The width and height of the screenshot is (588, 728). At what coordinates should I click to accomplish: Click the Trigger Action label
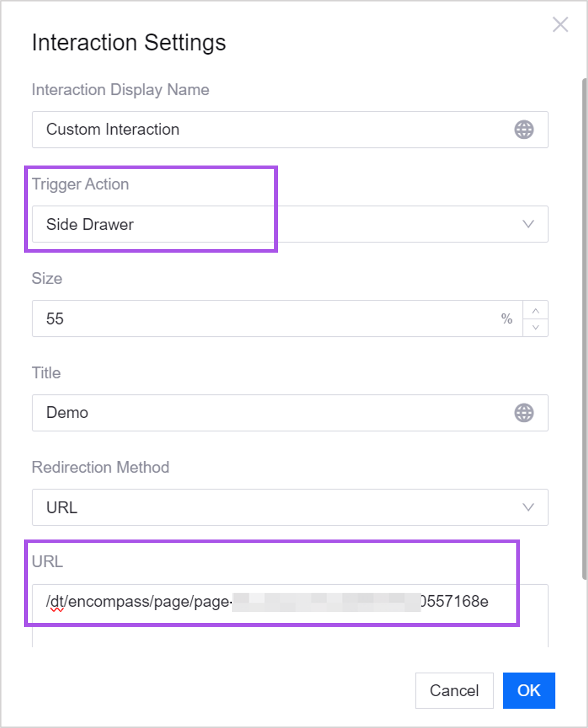tap(80, 184)
